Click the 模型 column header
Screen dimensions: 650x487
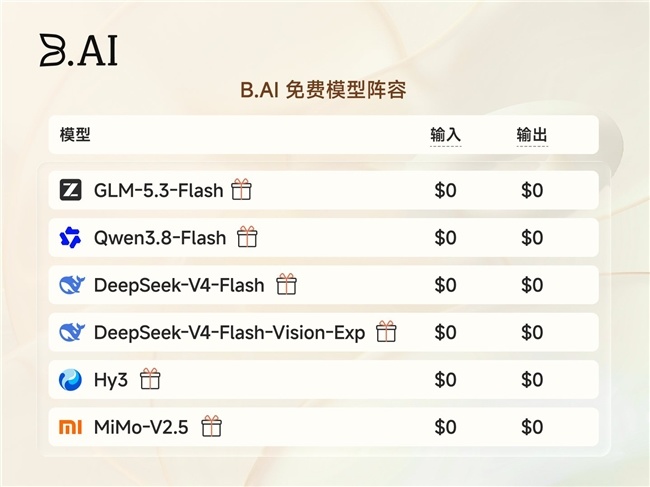coord(75,135)
